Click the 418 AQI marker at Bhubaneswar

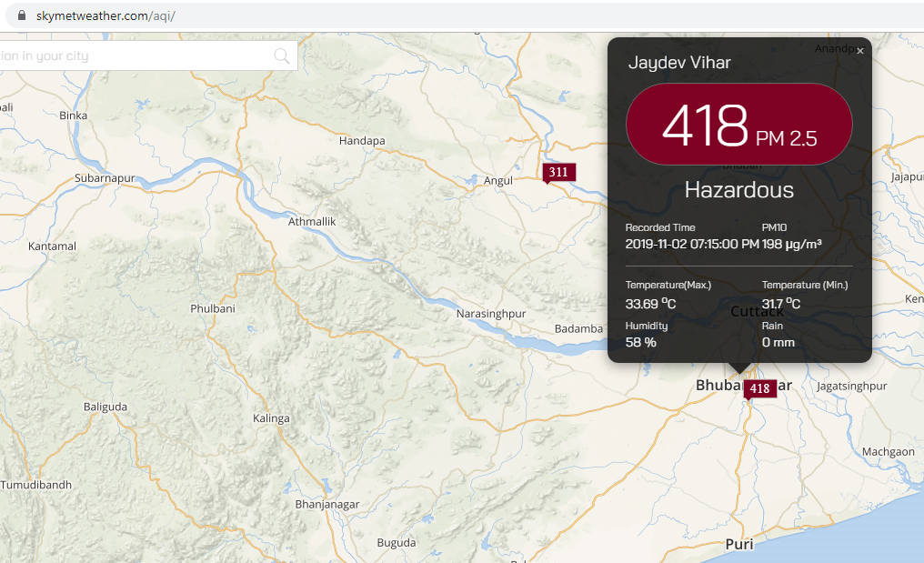pyautogui.click(x=759, y=388)
